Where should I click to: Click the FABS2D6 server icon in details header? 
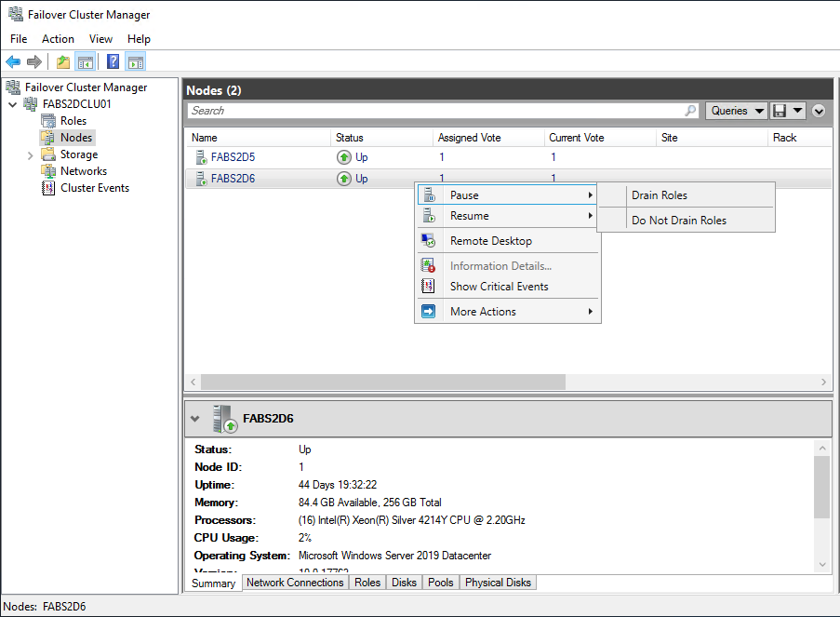[x=225, y=419]
